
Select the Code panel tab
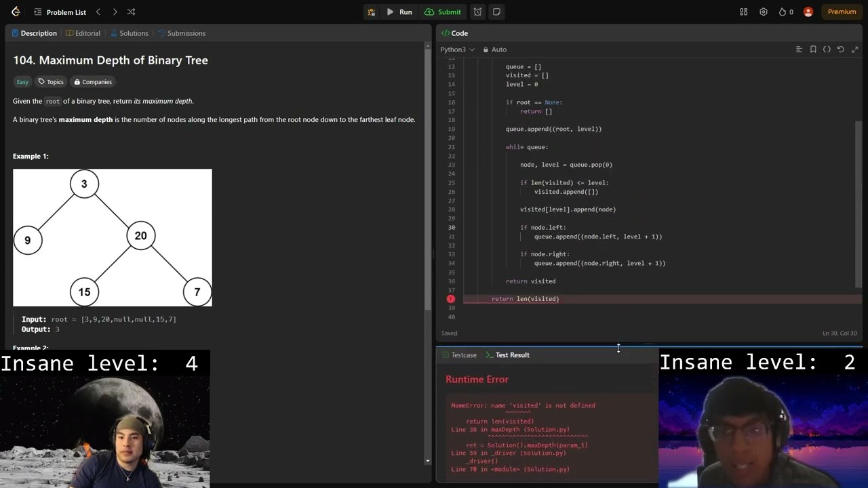click(454, 33)
